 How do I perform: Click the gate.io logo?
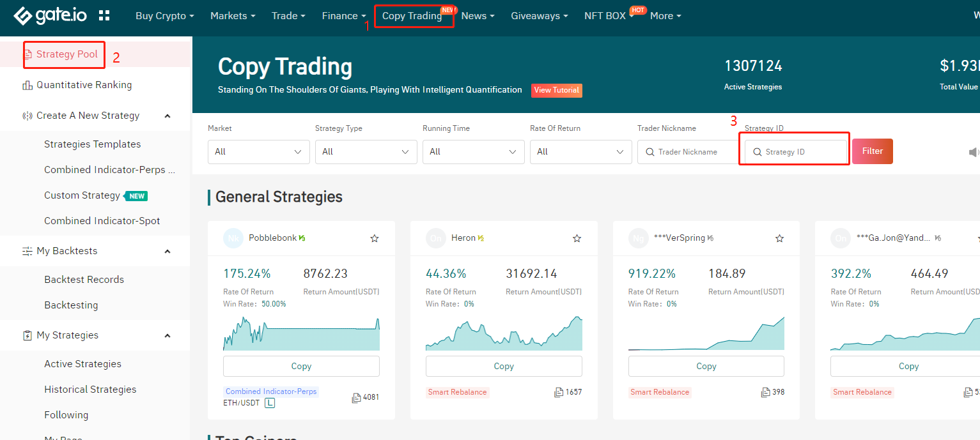52,16
